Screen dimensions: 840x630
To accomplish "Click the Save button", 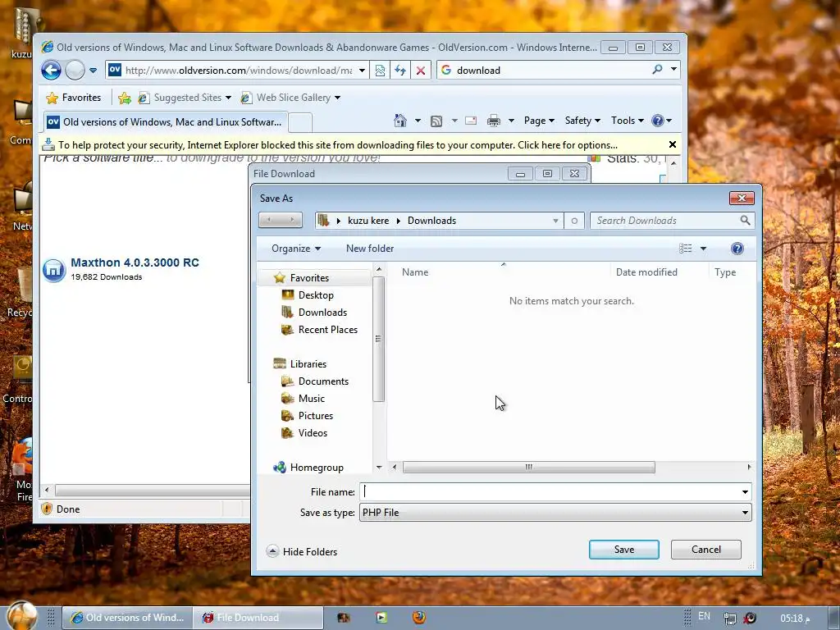I will point(624,550).
